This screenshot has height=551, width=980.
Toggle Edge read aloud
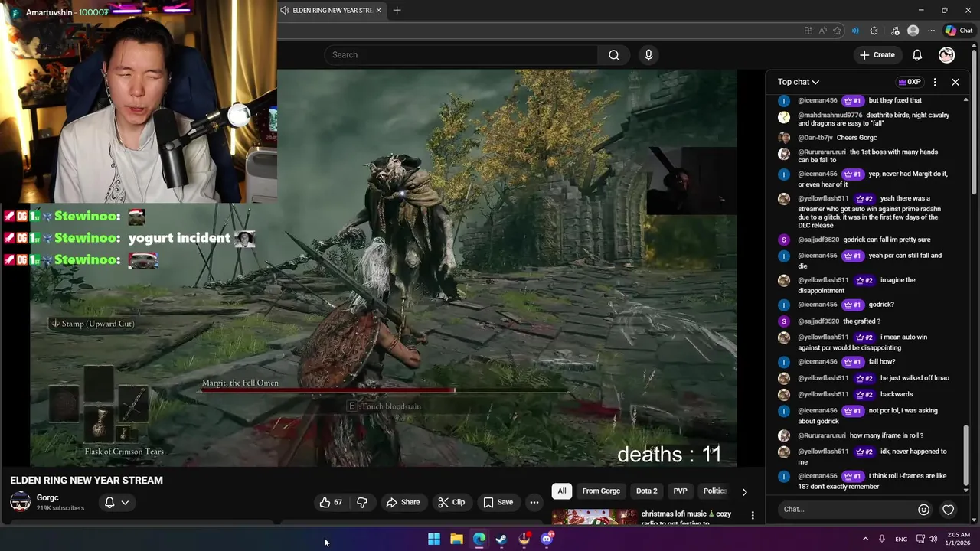click(823, 31)
